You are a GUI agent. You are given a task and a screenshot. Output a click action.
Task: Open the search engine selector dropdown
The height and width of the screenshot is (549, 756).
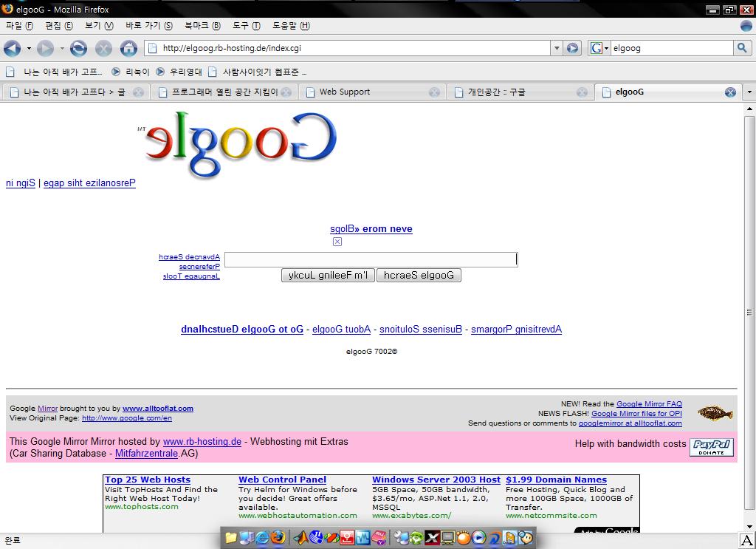click(x=606, y=48)
